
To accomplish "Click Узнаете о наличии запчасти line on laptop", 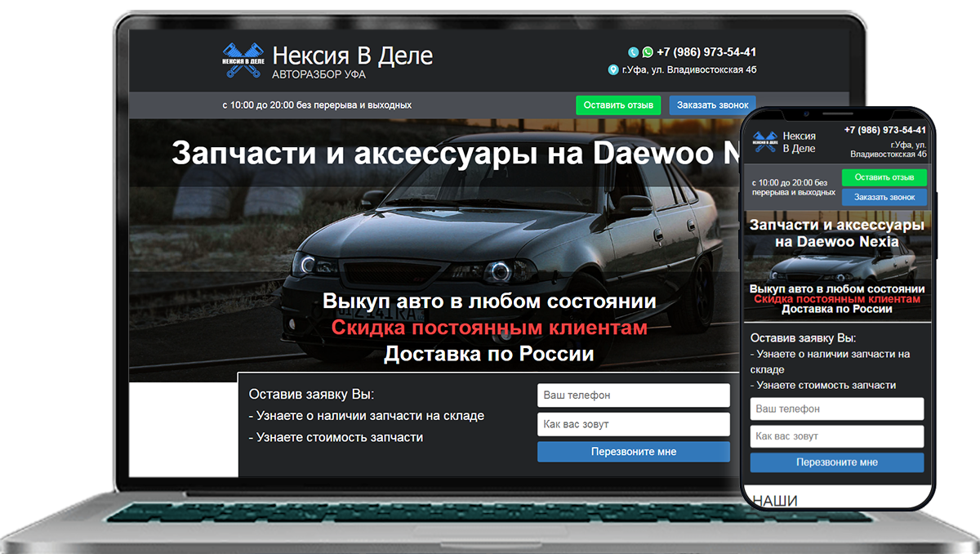I will (367, 416).
